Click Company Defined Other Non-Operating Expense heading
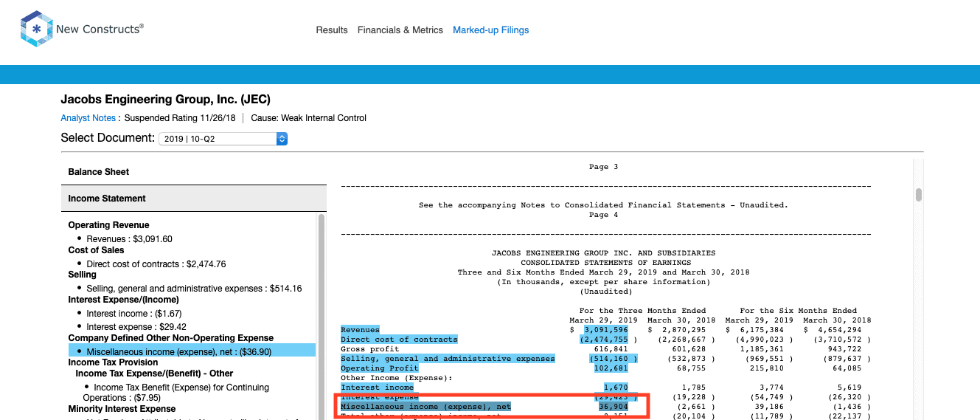 click(170, 338)
